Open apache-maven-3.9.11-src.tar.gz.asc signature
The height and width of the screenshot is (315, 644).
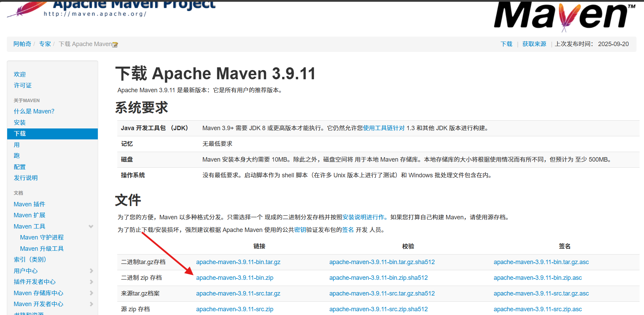point(541,293)
